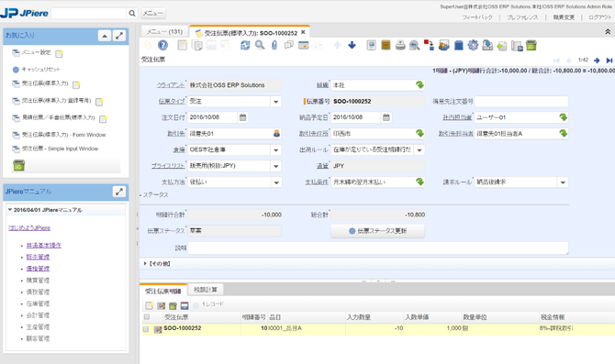
Task: Collapse header area with double chevron icon
Action: (x=608, y=32)
